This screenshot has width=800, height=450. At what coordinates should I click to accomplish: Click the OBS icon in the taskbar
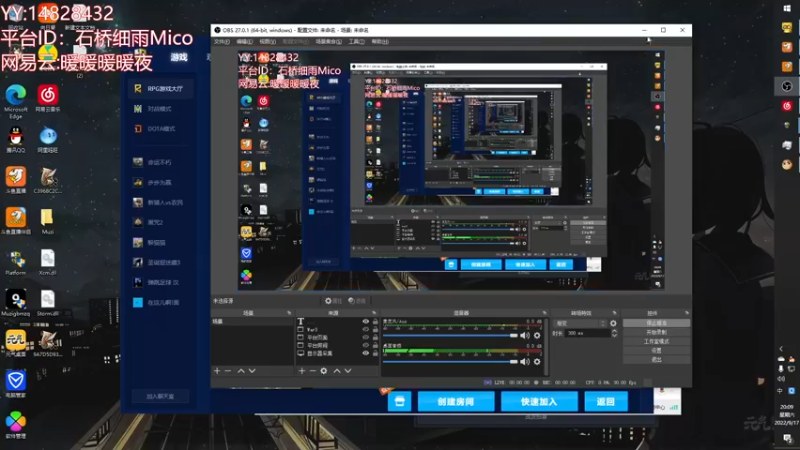(x=787, y=86)
